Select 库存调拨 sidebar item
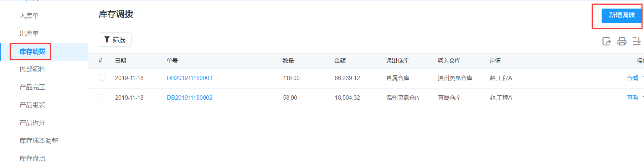Viewport: 644px width, 165px height. coord(32,52)
